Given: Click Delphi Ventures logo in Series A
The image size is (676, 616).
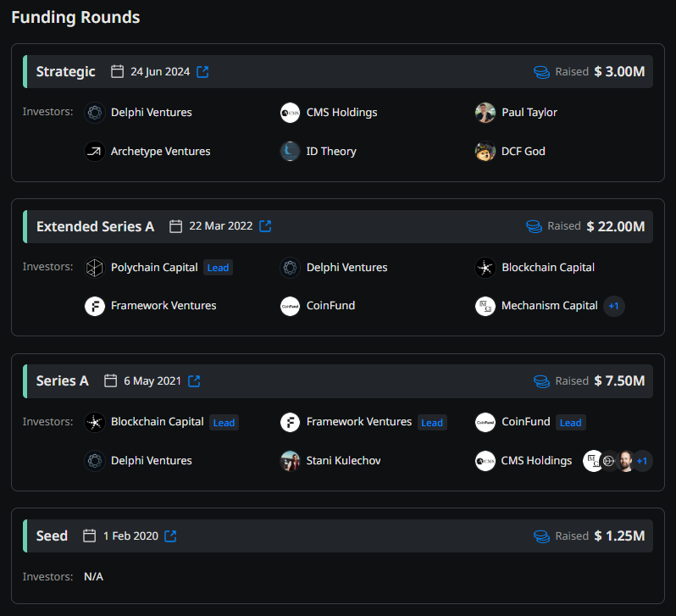Looking at the screenshot, I should tap(95, 461).
